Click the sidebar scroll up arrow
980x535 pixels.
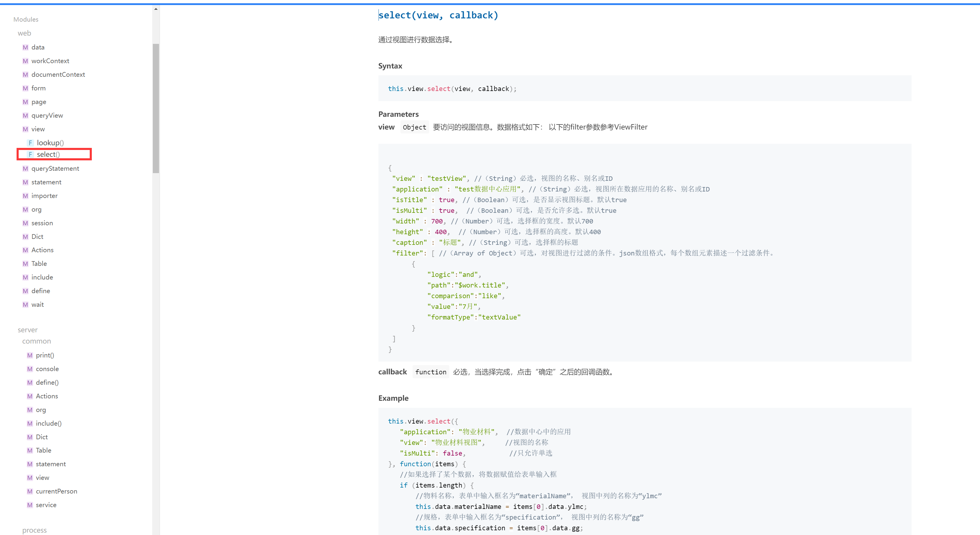[x=155, y=9]
